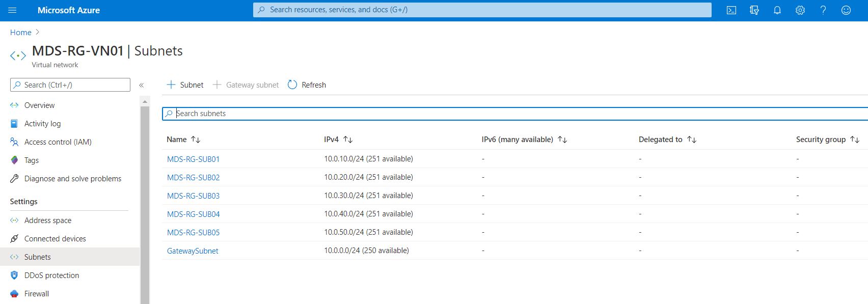Open the MDS-RG-SUB01 subnet
This screenshot has width=868, height=304.
pyautogui.click(x=193, y=159)
